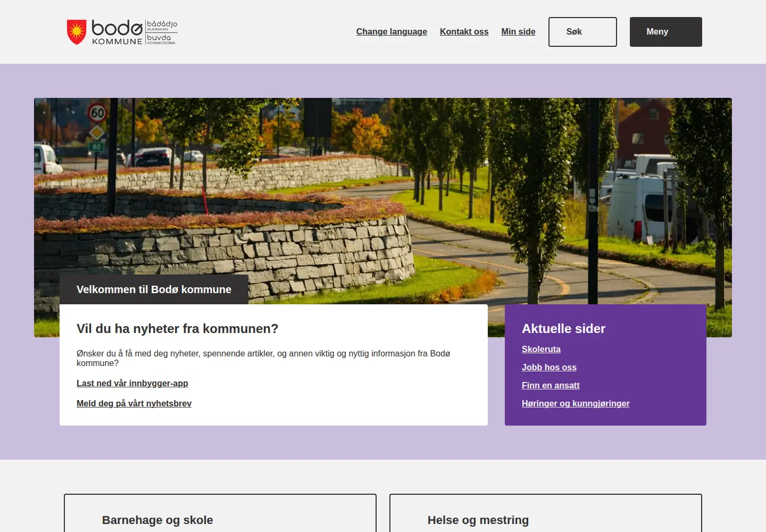The width and height of the screenshot is (766, 532).
Task: Click the Velkommen til Bodø kommune label
Action: [154, 289]
